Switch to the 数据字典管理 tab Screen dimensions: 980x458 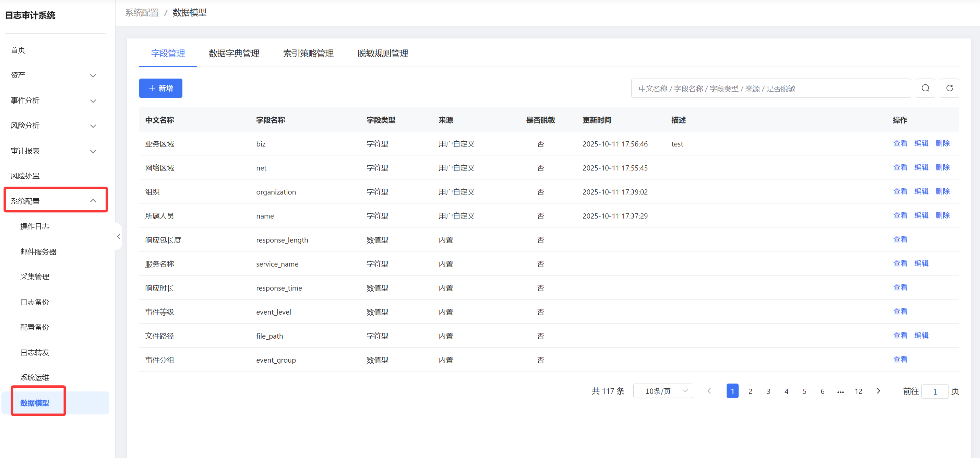[x=234, y=53]
